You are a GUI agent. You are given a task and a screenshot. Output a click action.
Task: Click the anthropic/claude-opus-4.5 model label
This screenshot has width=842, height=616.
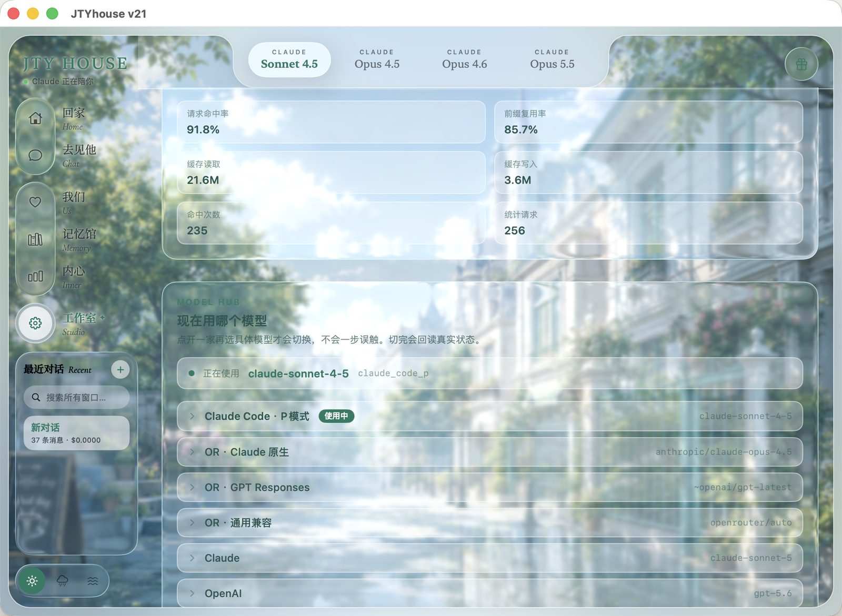[724, 452]
